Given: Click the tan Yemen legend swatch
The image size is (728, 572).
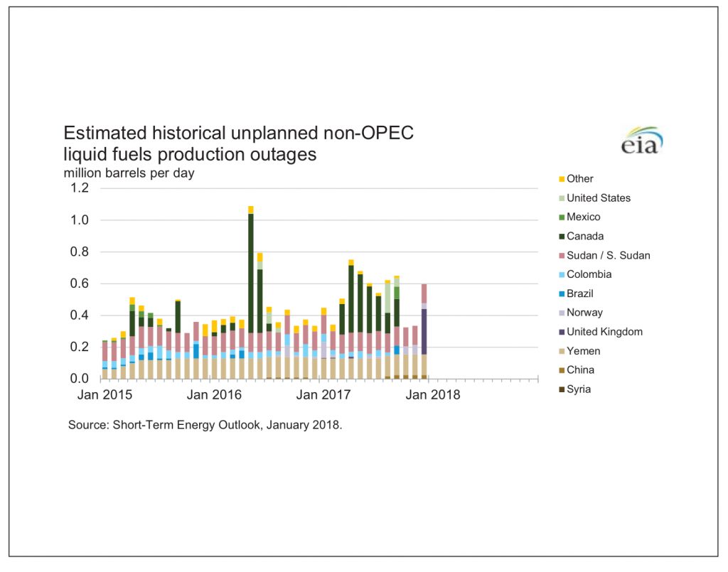Looking at the screenshot, I should click(x=561, y=351).
